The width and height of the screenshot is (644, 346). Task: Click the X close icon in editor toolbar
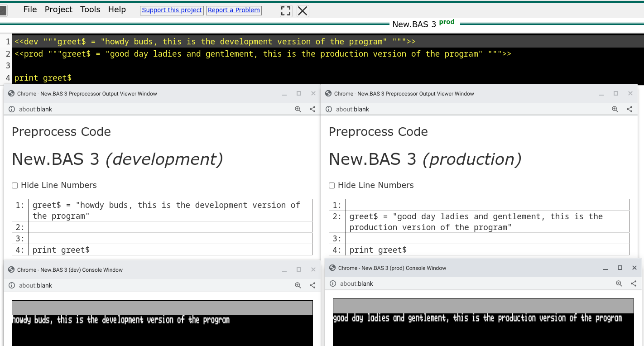click(303, 11)
